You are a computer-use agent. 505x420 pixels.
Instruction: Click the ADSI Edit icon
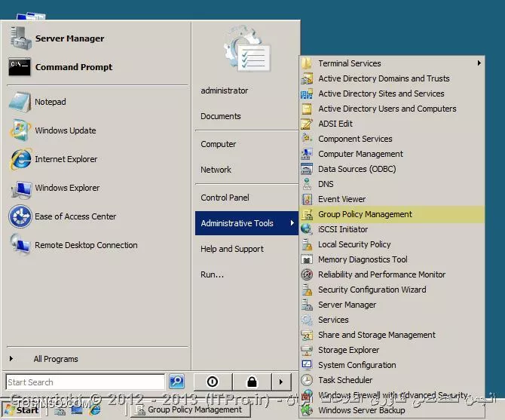[x=307, y=124]
